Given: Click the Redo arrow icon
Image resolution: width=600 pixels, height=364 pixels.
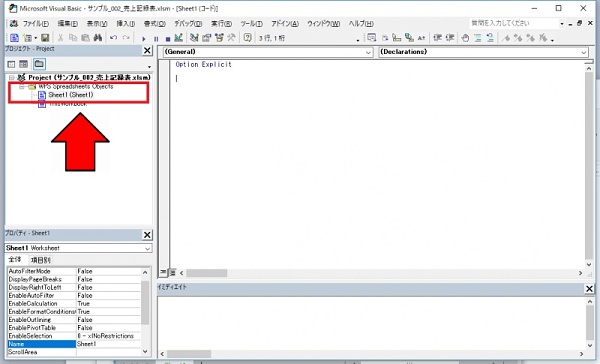Looking at the screenshot, I should coord(126,38).
